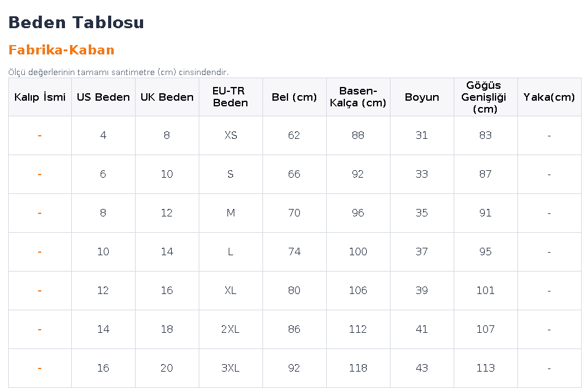Click the orange dash in XS row
Viewport: 588px width, 391px height.
[40, 135]
